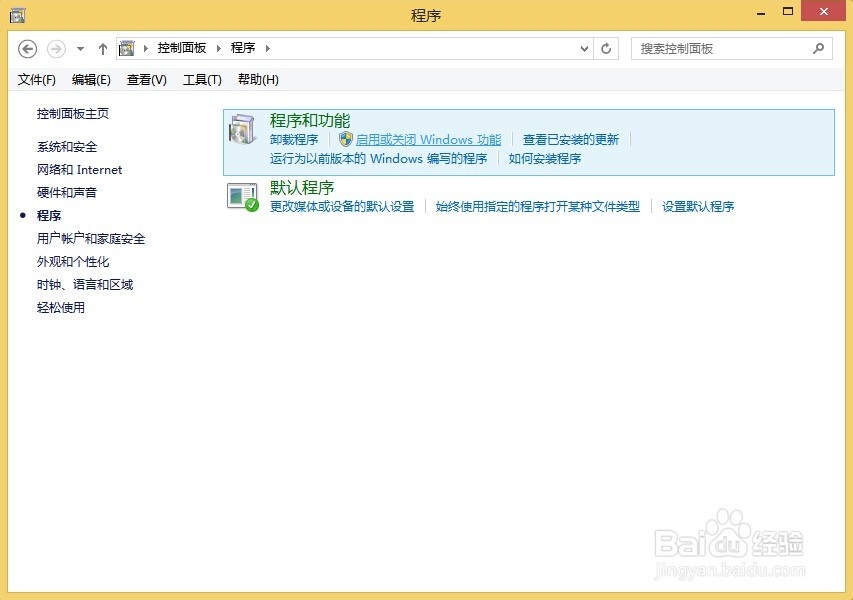Click the 程序和功能 category icon
This screenshot has height=600, width=853.
pyautogui.click(x=242, y=129)
